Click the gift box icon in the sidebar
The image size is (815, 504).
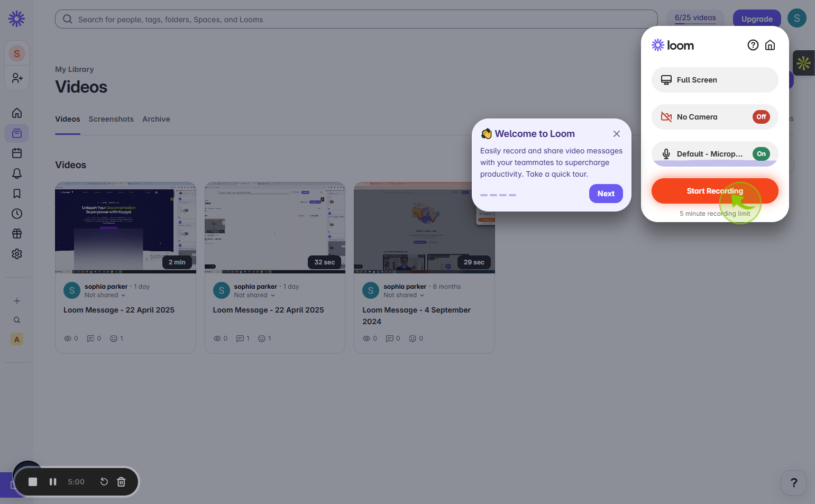click(17, 234)
